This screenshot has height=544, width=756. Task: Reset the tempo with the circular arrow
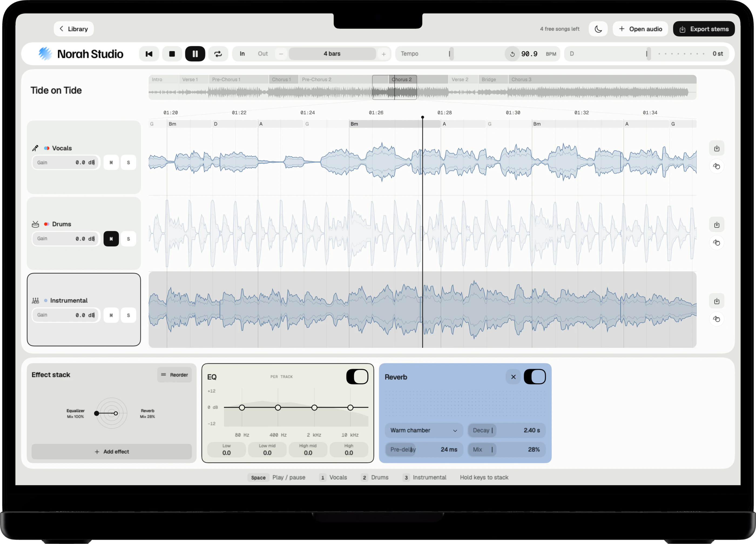click(512, 54)
